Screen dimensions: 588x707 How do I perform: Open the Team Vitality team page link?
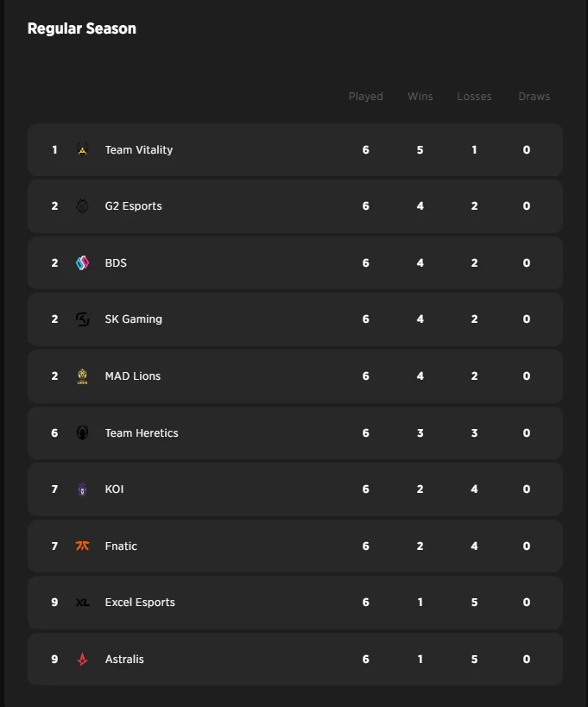(x=137, y=149)
